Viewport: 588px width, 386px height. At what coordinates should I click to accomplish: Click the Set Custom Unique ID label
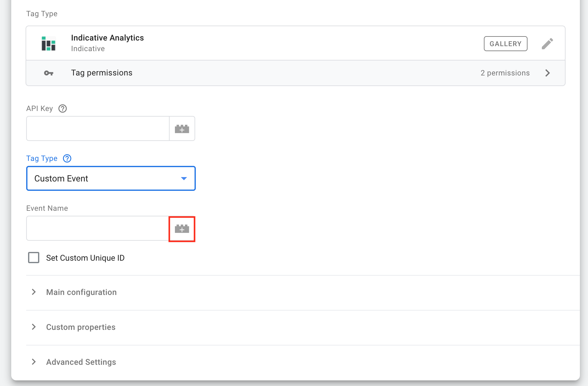(85, 258)
